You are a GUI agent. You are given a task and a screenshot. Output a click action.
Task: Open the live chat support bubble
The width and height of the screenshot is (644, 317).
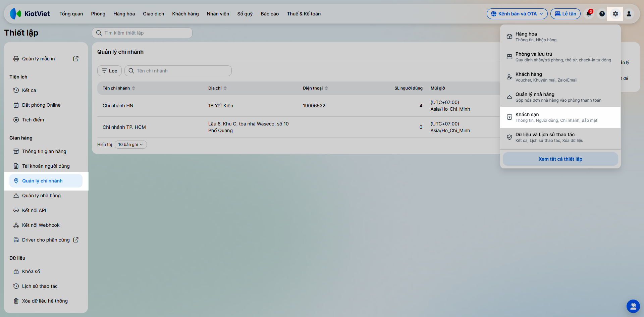[633, 306]
